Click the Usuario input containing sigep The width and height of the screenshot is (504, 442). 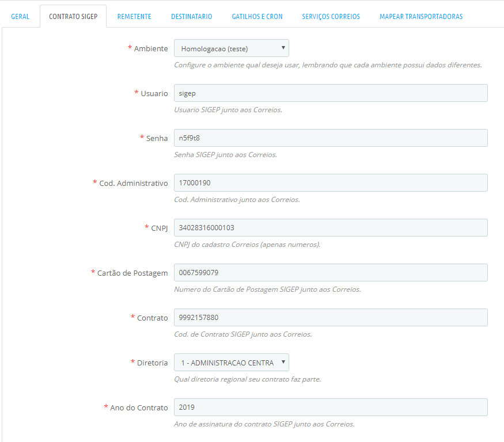[331, 93]
